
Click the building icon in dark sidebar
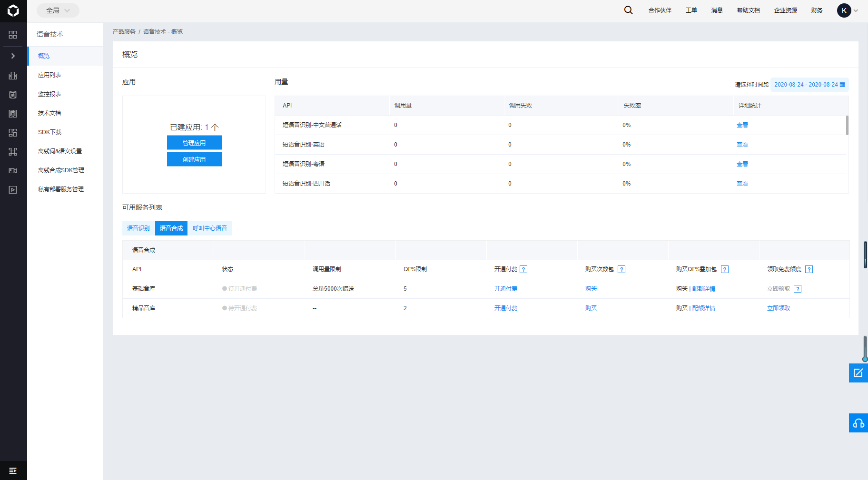tap(13, 76)
